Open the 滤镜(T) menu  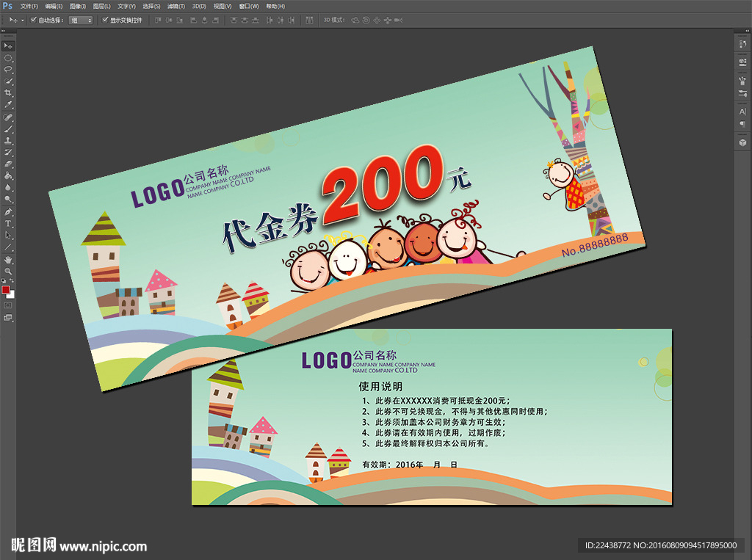pos(176,6)
